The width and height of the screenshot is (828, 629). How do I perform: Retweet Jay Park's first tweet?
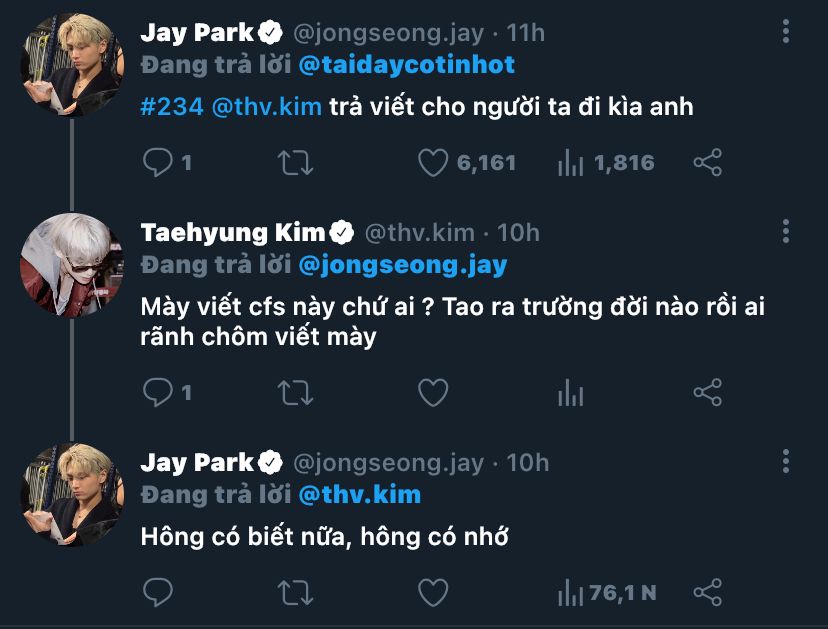(x=295, y=163)
